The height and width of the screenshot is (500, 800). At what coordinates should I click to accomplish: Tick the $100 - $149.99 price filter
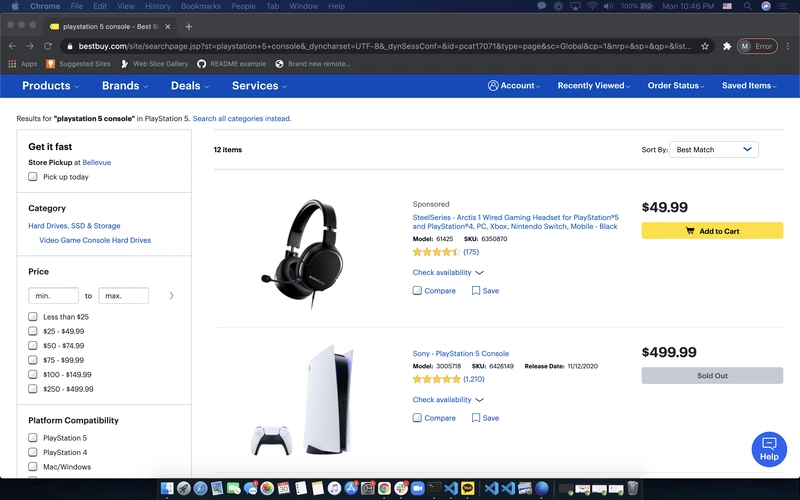33,374
